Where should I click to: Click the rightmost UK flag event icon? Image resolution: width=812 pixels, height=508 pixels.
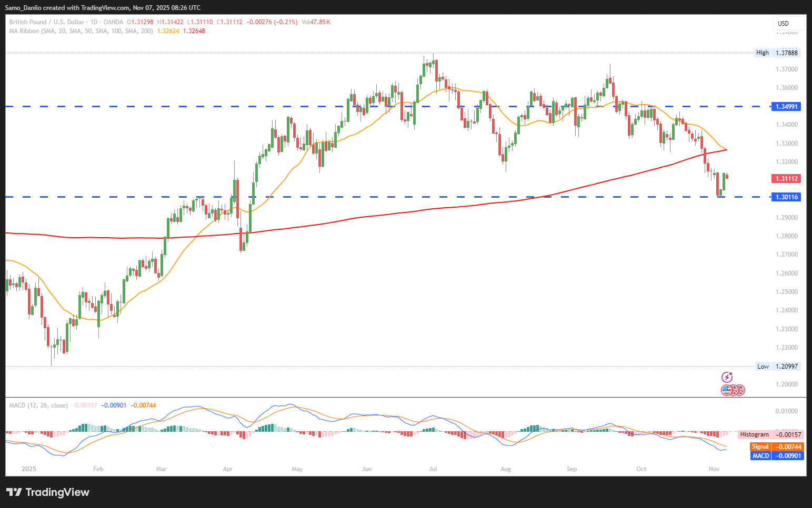coord(739,390)
